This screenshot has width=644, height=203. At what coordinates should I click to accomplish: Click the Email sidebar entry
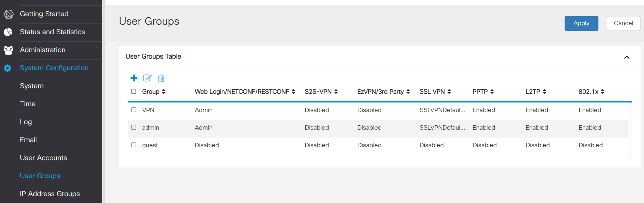tap(28, 140)
